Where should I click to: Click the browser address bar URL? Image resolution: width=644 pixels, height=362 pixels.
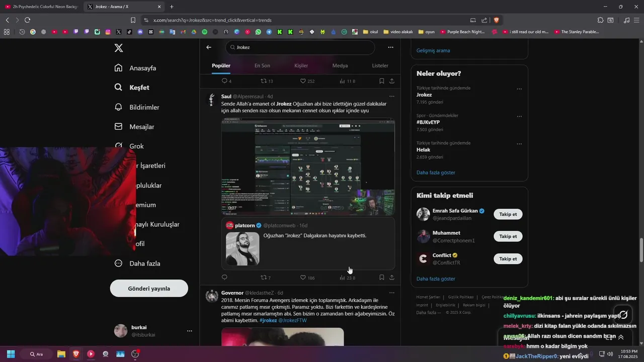tap(212, 20)
